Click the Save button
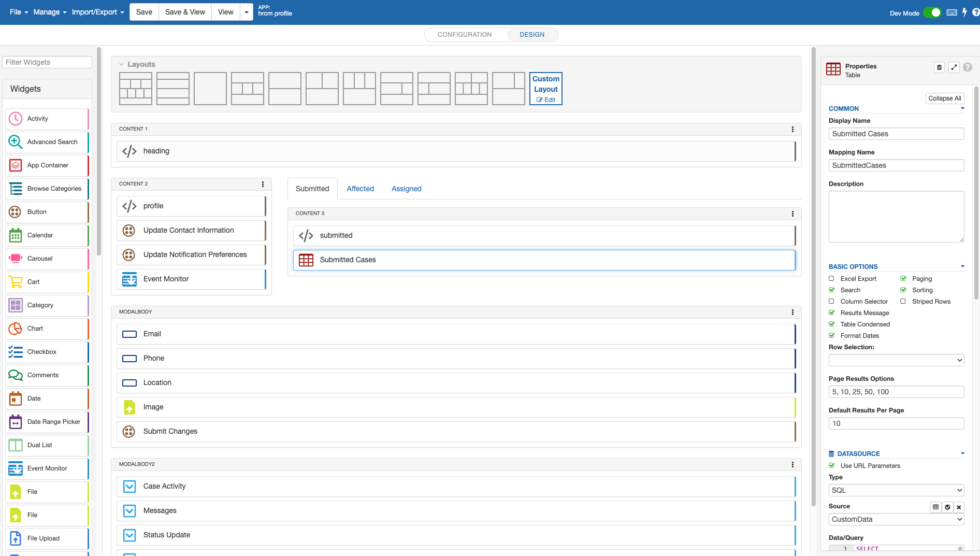Image resolution: width=980 pixels, height=556 pixels. point(144,12)
